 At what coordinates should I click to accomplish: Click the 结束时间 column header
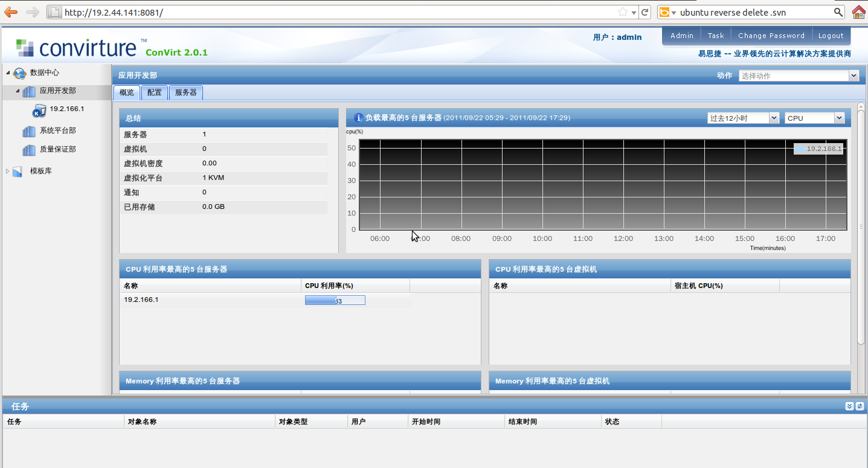coord(553,422)
